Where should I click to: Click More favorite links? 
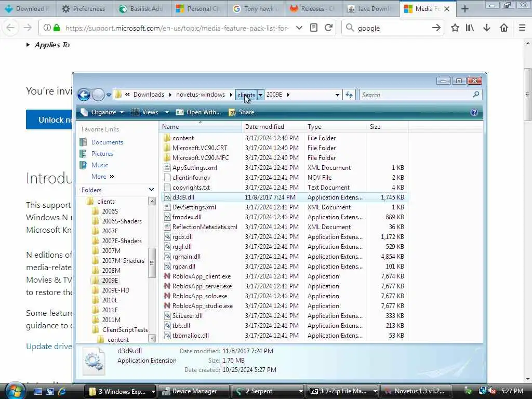[102, 177]
